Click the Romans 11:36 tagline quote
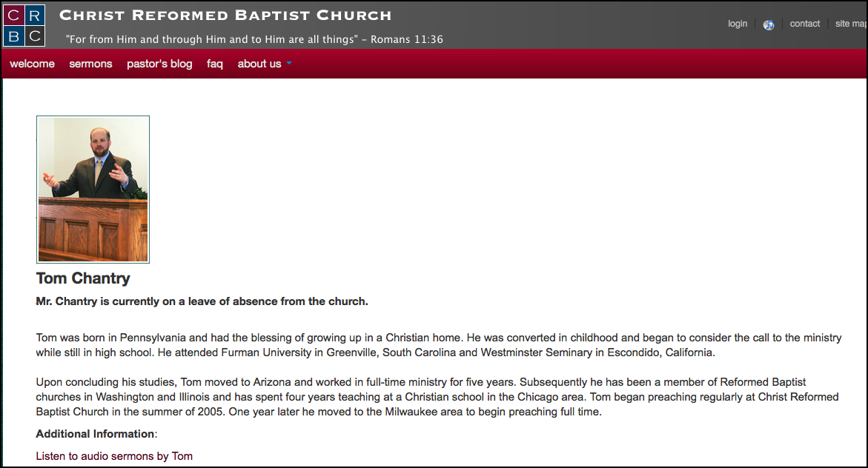Viewport: 868px width, 468px height. [254, 39]
